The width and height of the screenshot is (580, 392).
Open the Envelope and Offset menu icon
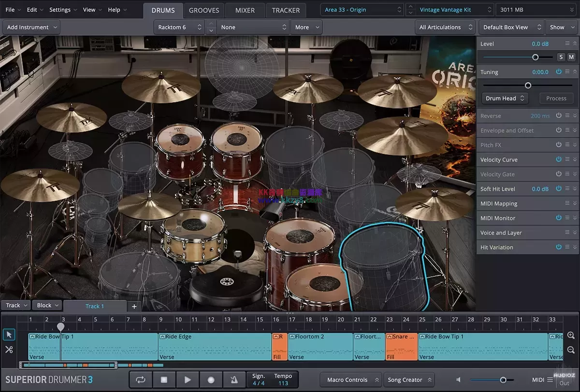pos(567,130)
